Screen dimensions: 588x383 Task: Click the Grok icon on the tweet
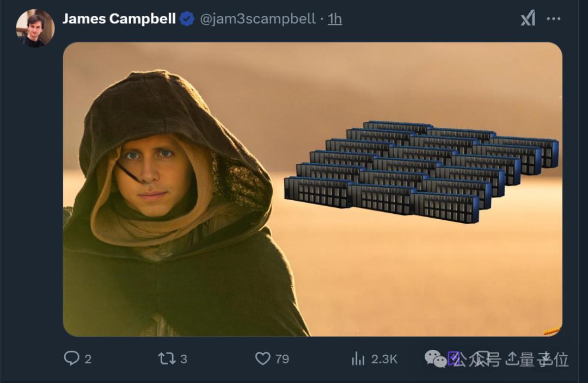coord(528,19)
